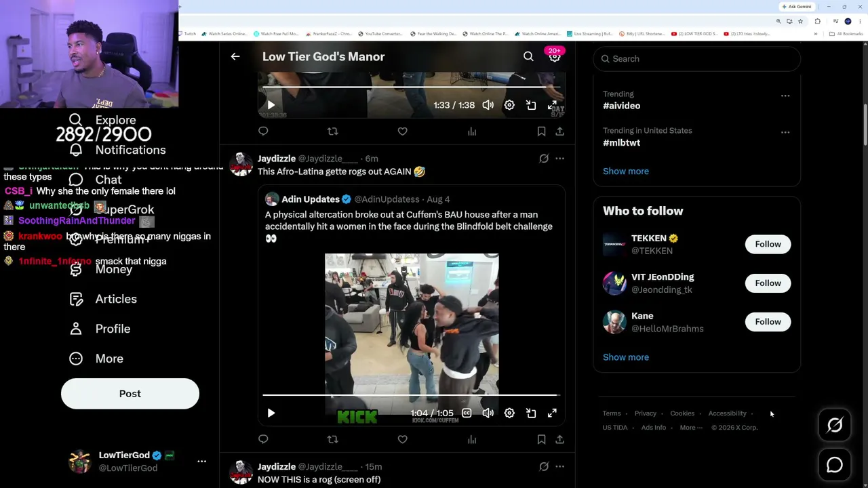868x488 pixels.
Task: Toggle captions on the Kick video
Action: pyautogui.click(x=467, y=413)
